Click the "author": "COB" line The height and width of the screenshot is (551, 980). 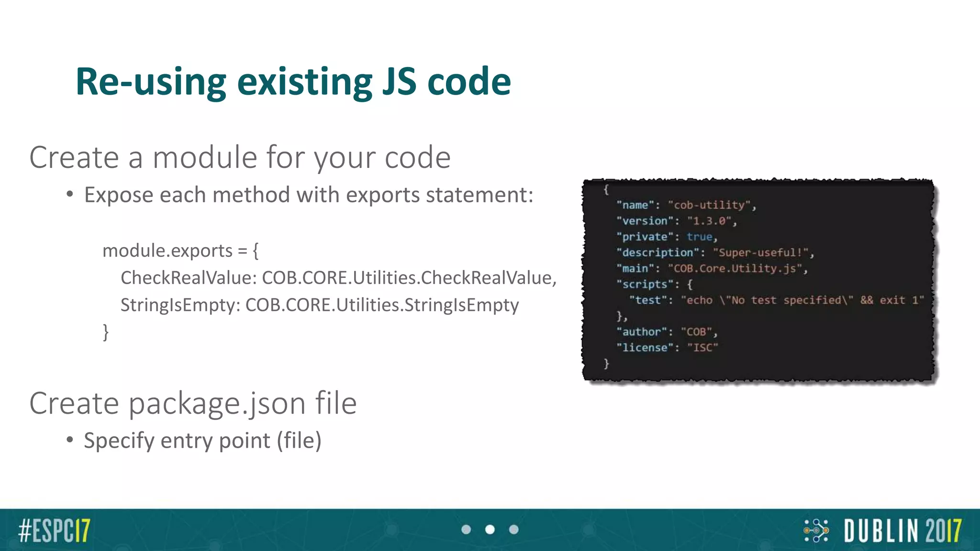[667, 332]
